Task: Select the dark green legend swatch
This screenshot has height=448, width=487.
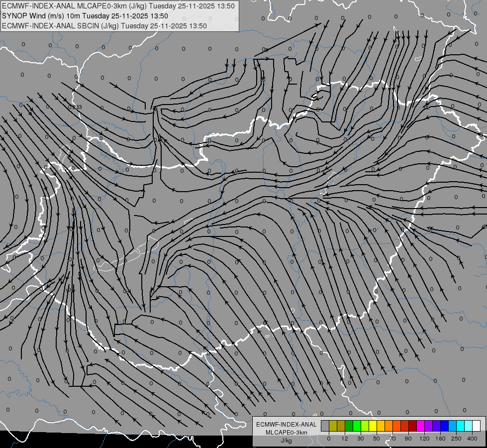Action: pyautogui.click(x=349, y=426)
